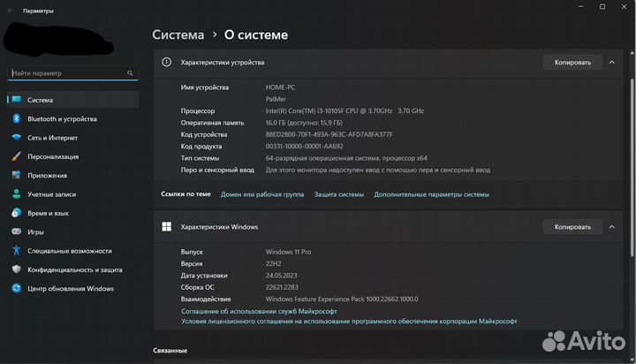Maximize the Параметры window
The image size is (636, 364).
coord(602,6)
